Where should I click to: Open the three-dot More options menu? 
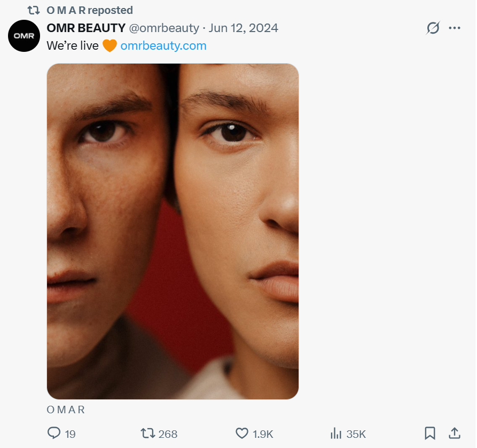click(x=455, y=28)
